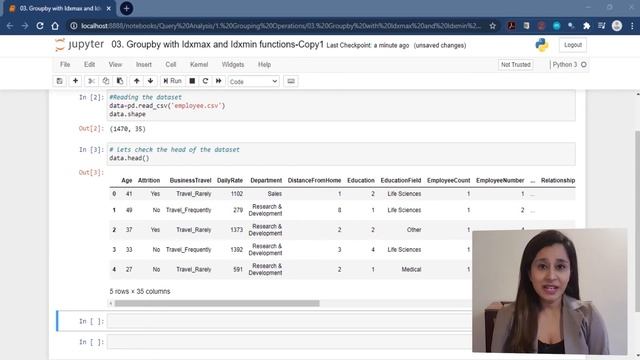Click the Attrition column header
The height and width of the screenshot is (360, 640).
pyautogui.click(x=149, y=180)
